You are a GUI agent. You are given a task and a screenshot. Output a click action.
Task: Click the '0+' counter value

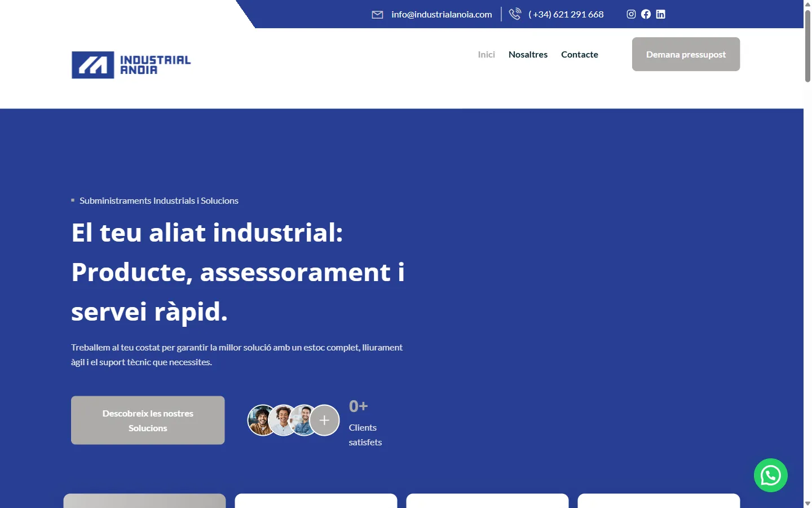coord(358,406)
